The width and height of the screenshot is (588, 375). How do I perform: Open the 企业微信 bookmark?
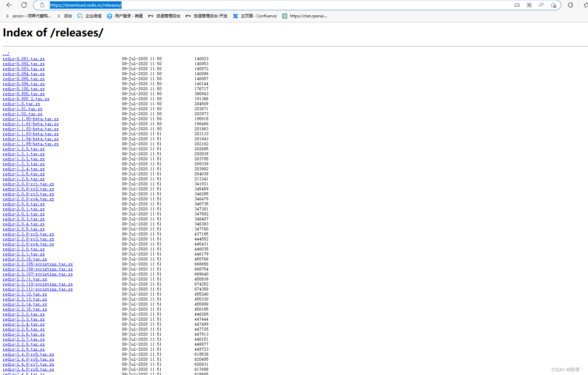pos(90,16)
